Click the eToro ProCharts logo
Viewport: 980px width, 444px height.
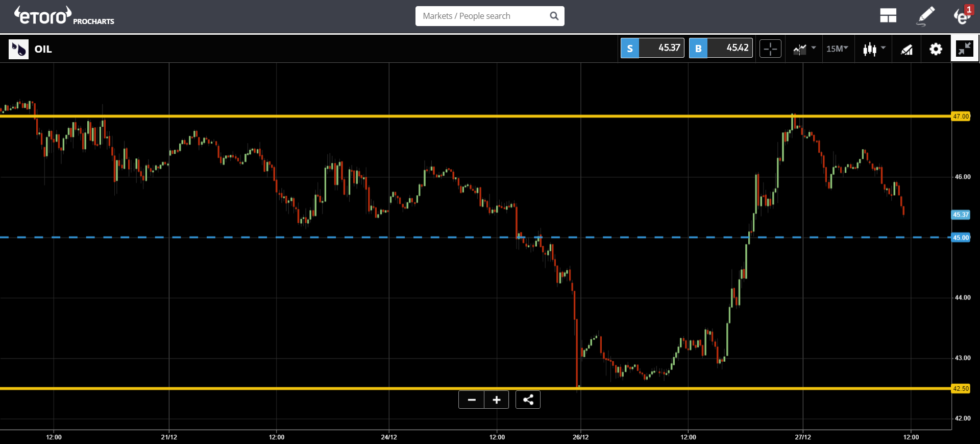pyautogui.click(x=64, y=16)
